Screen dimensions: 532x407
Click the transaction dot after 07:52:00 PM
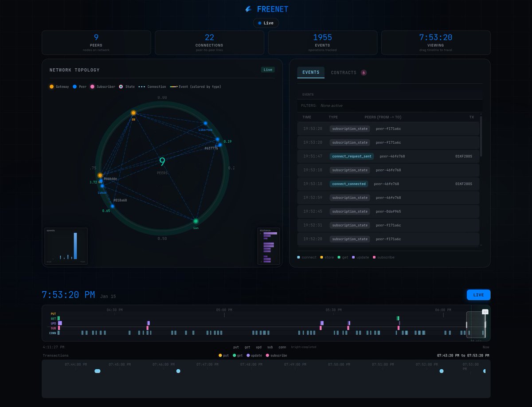click(442, 371)
